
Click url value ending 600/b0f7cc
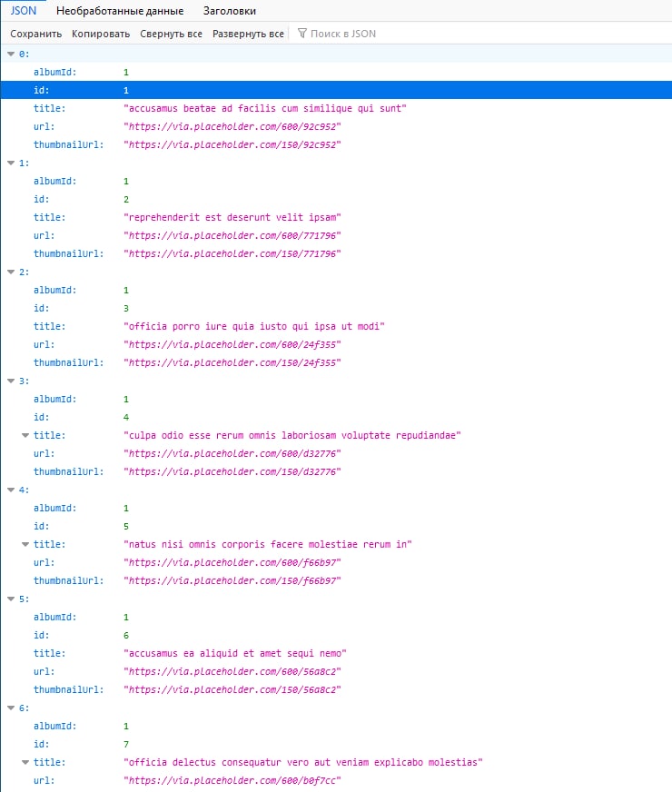point(232,781)
